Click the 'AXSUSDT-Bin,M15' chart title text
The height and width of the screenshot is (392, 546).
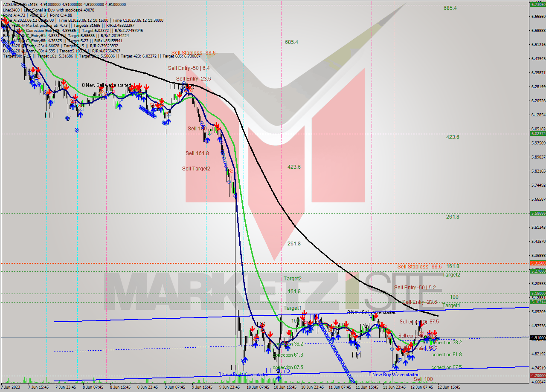[x=20, y=4]
